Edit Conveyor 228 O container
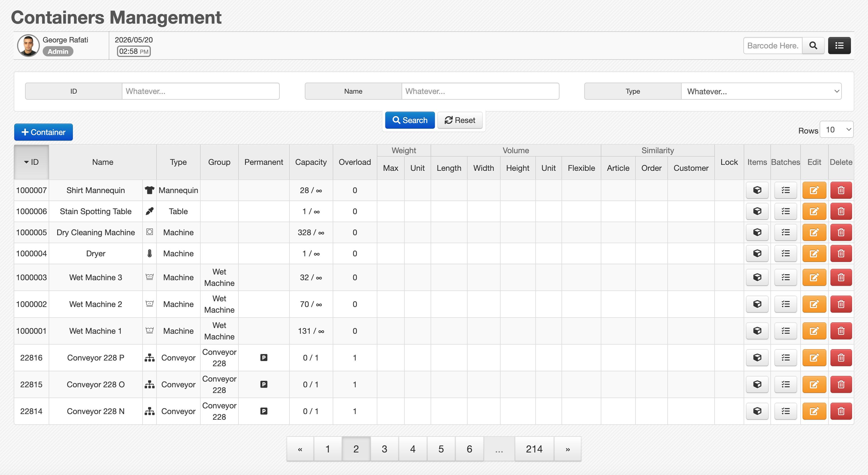Viewport: 868px width, 475px height. 814,384
